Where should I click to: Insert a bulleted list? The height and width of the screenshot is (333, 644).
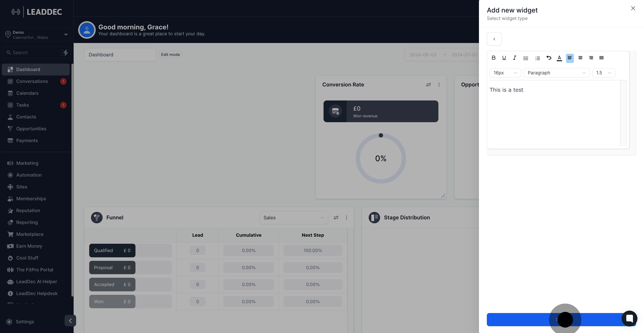pyautogui.click(x=526, y=58)
